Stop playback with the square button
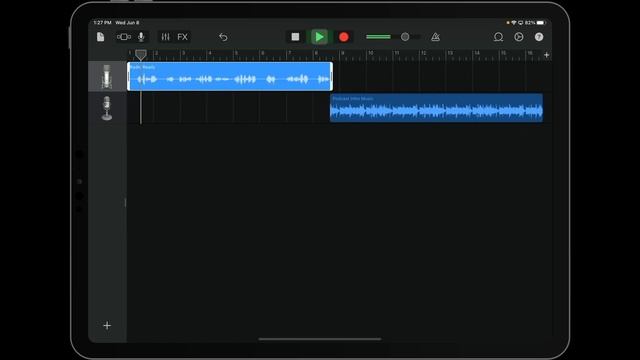Viewport: 640px width, 360px height. (x=295, y=37)
